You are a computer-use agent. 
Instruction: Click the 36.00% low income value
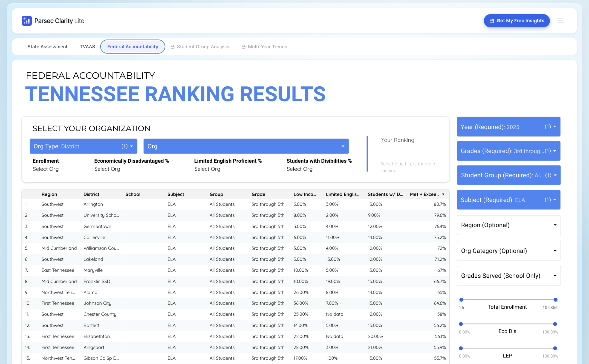coord(301,303)
